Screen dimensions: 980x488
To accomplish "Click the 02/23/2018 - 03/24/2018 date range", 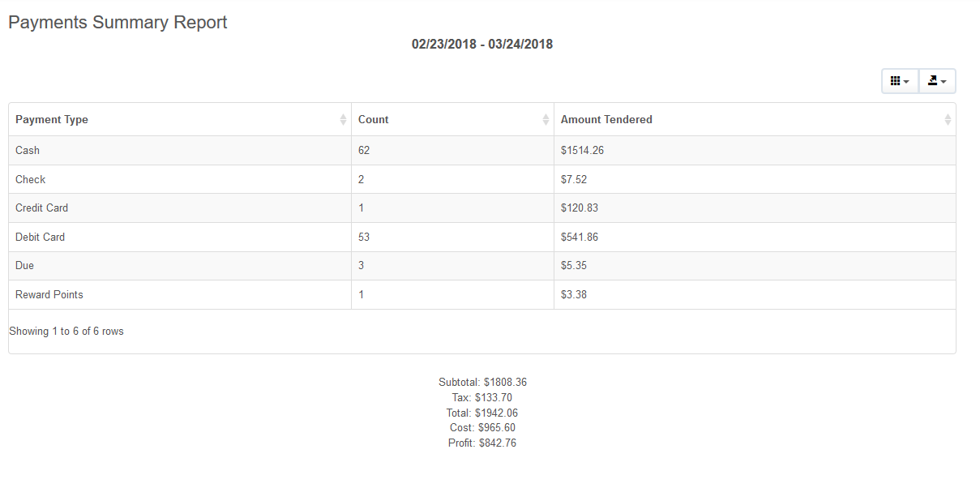I will coord(482,44).
